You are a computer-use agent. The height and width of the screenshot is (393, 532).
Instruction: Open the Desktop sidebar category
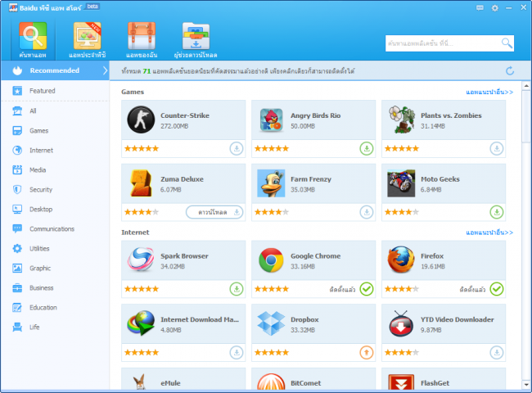tap(55, 210)
